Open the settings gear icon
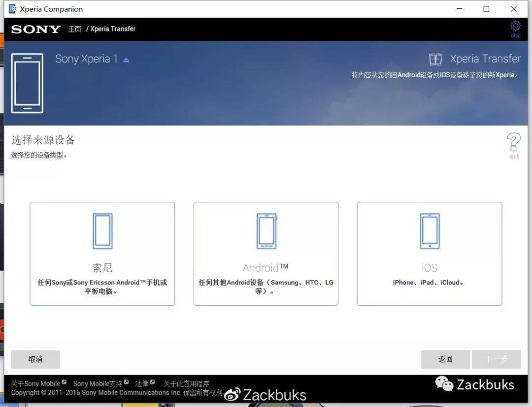 (515, 26)
